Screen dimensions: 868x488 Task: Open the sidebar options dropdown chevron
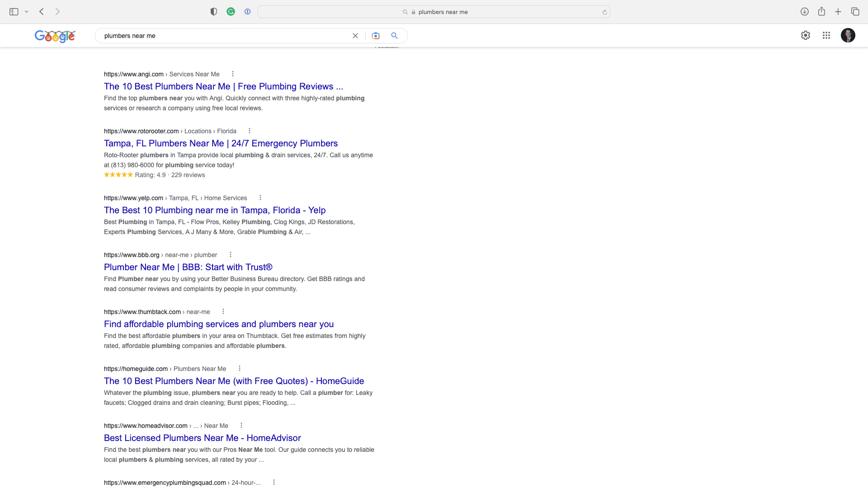pyautogui.click(x=27, y=12)
